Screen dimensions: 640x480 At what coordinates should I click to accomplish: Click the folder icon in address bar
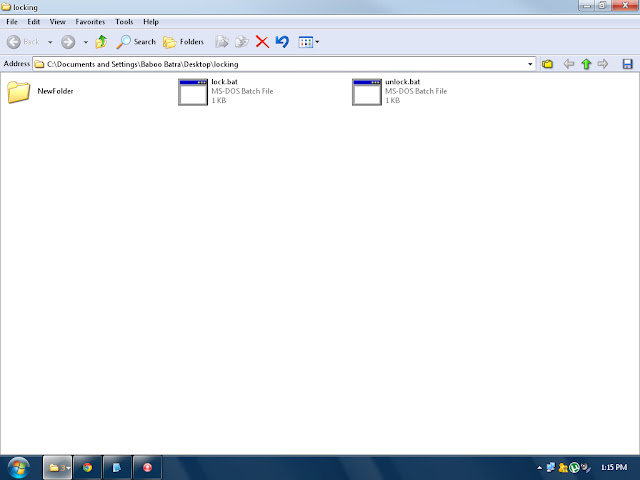pyautogui.click(x=39, y=64)
